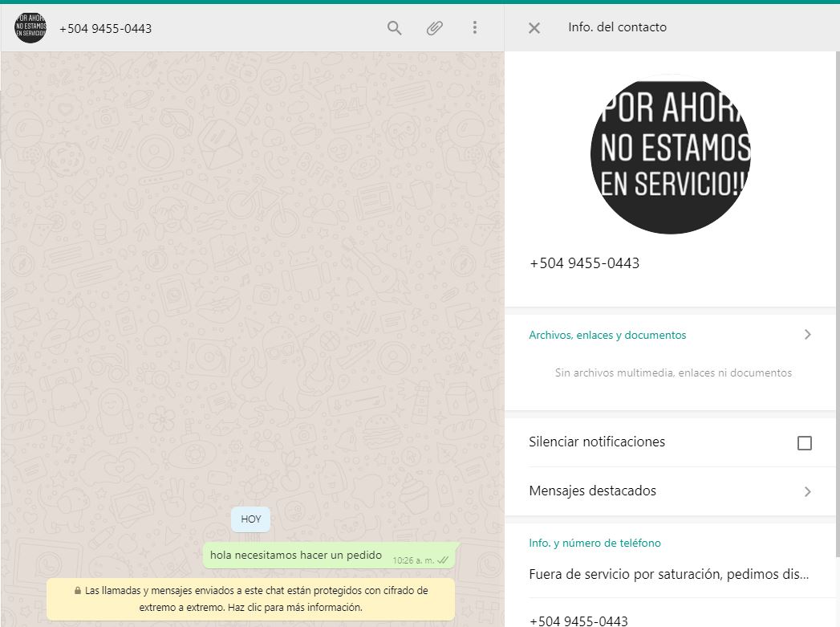Expand Archivos, enlaces y documentos chevron
The height and width of the screenshot is (627, 840).
point(807,335)
